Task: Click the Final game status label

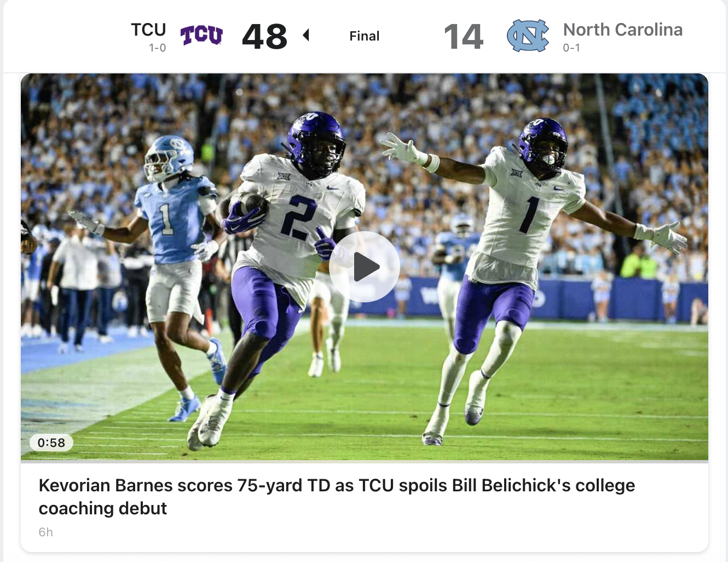Action: (365, 36)
